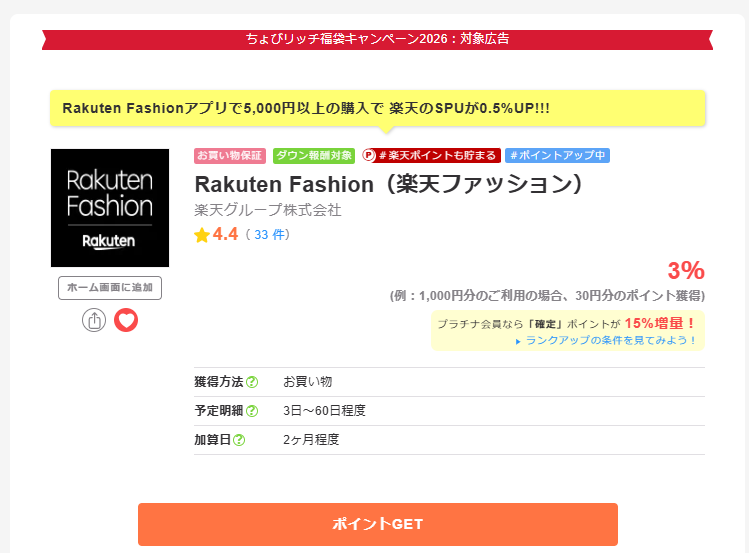Select the お買い物保証 tag
749x553 pixels.
tap(230, 156)
